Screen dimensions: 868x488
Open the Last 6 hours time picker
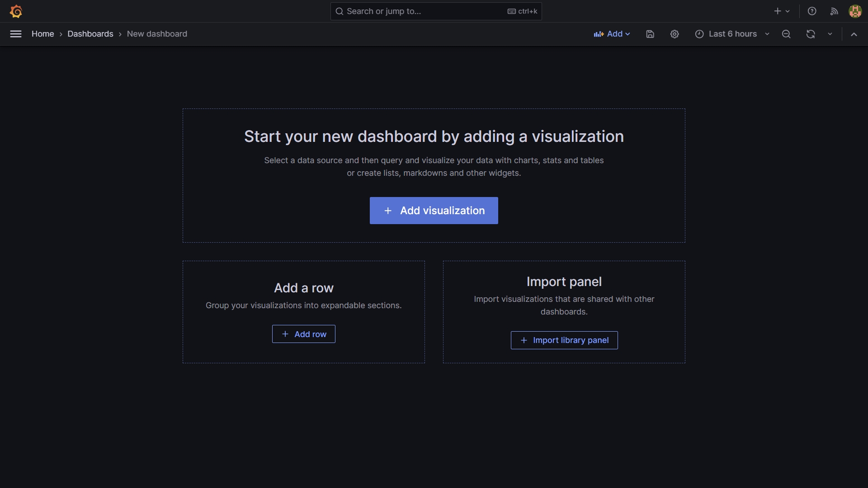(x=732, y=34)
